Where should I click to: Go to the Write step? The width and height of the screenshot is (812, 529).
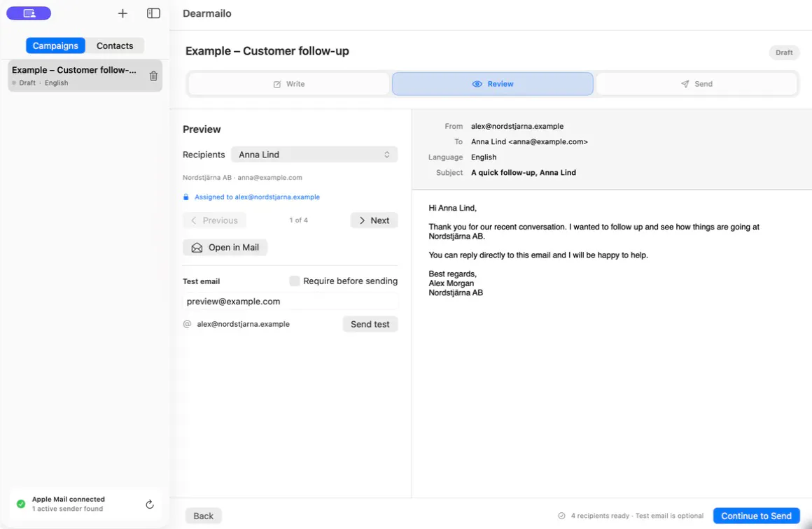289,84
